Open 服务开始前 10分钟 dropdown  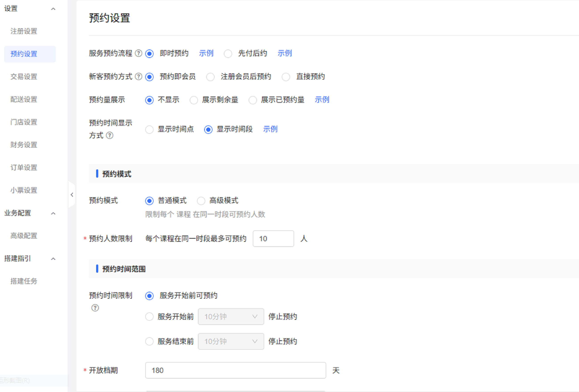tap(231, 317)
